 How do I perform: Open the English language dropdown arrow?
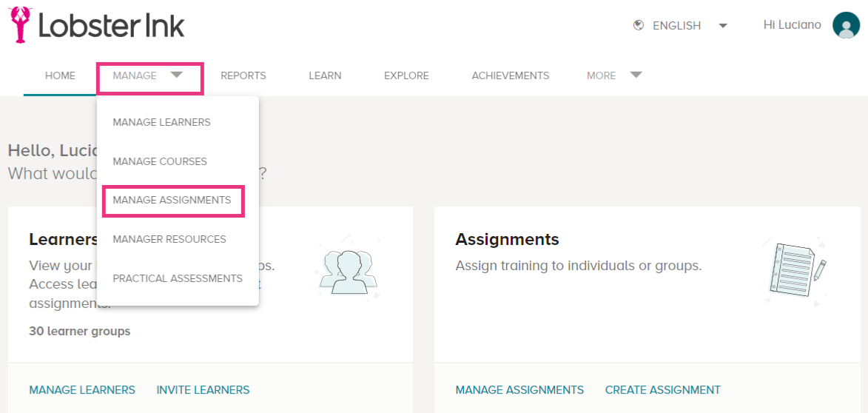click(x=722, y=26)
